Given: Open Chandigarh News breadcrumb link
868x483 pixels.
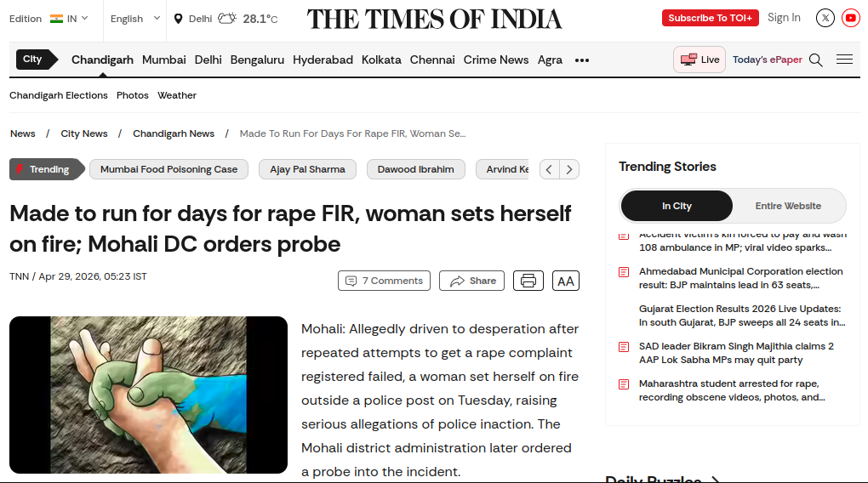Looking at the screenshot, I should 174,134.
